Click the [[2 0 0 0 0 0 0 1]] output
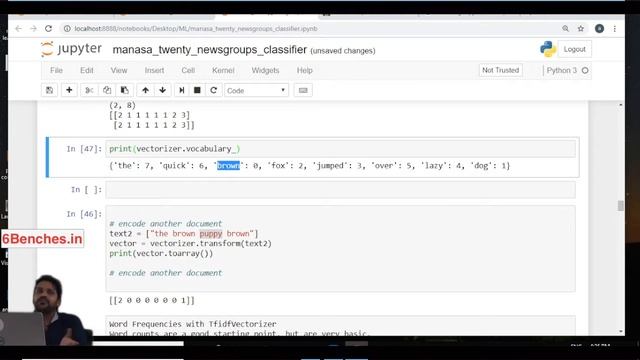640x360 pixels. coord(152,300)
